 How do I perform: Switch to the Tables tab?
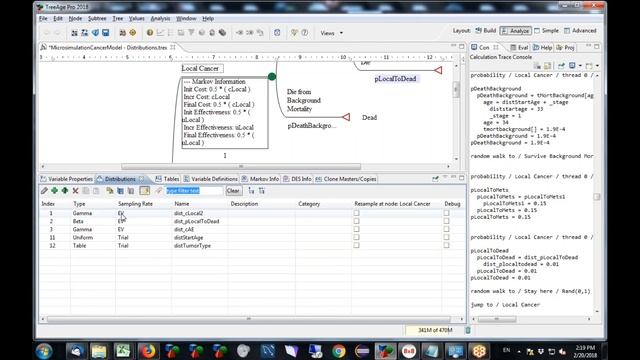(x=167, y=179)
